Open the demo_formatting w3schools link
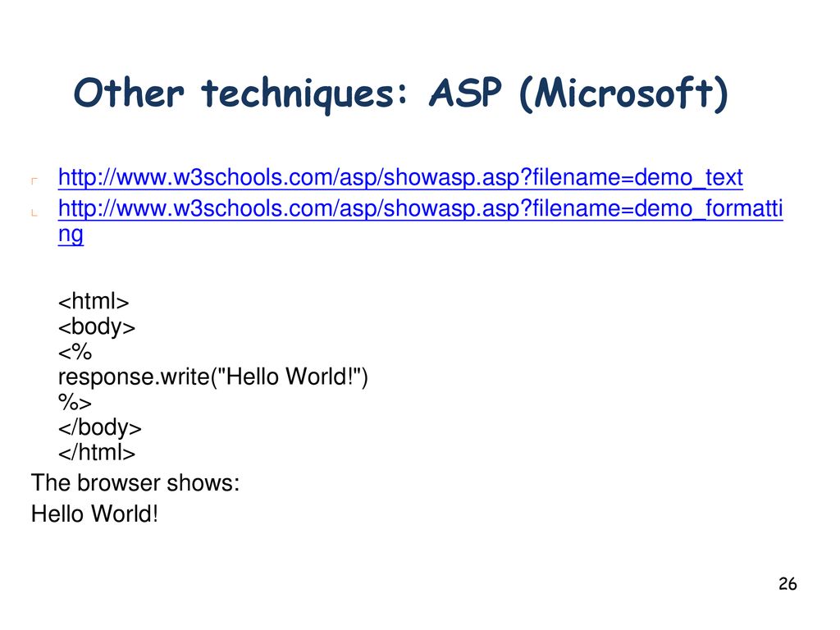 coord(421,208)
